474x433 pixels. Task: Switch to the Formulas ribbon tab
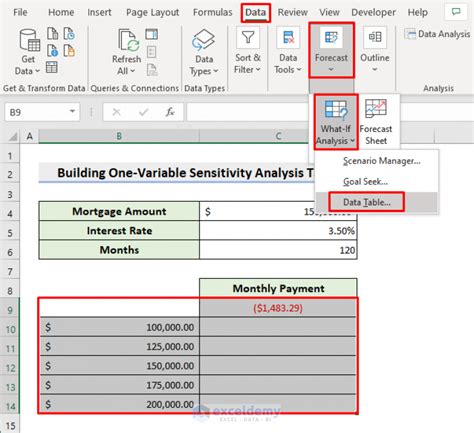(212, 12)
